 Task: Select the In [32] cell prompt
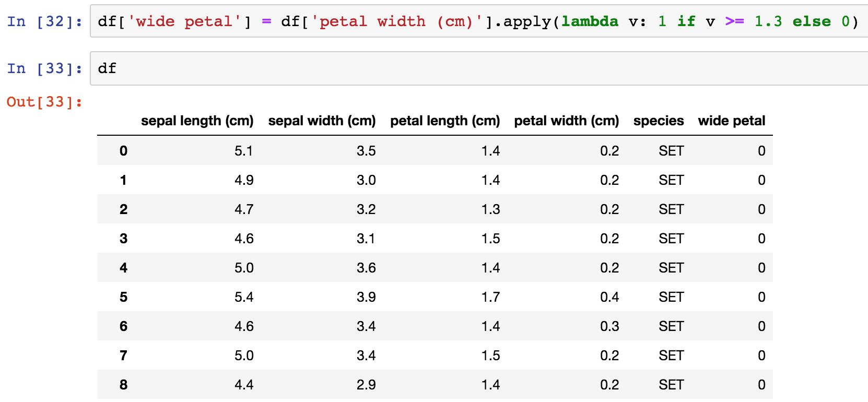(x=45, y=21)
